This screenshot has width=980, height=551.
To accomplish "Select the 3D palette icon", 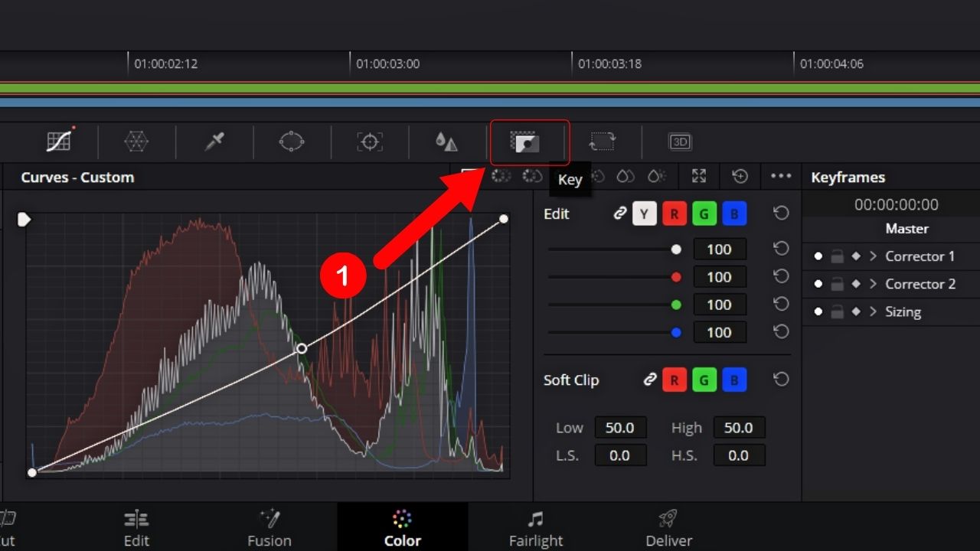I will tap(679, 142).
